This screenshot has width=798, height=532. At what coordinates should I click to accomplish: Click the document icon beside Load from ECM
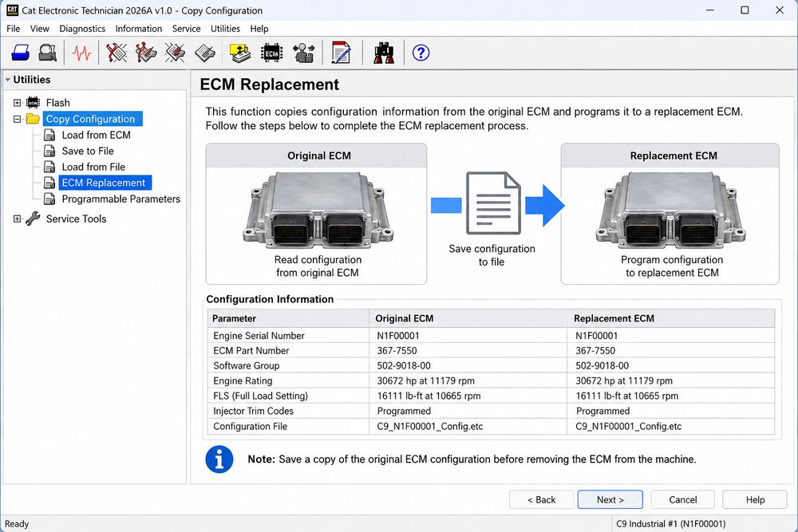49,135
